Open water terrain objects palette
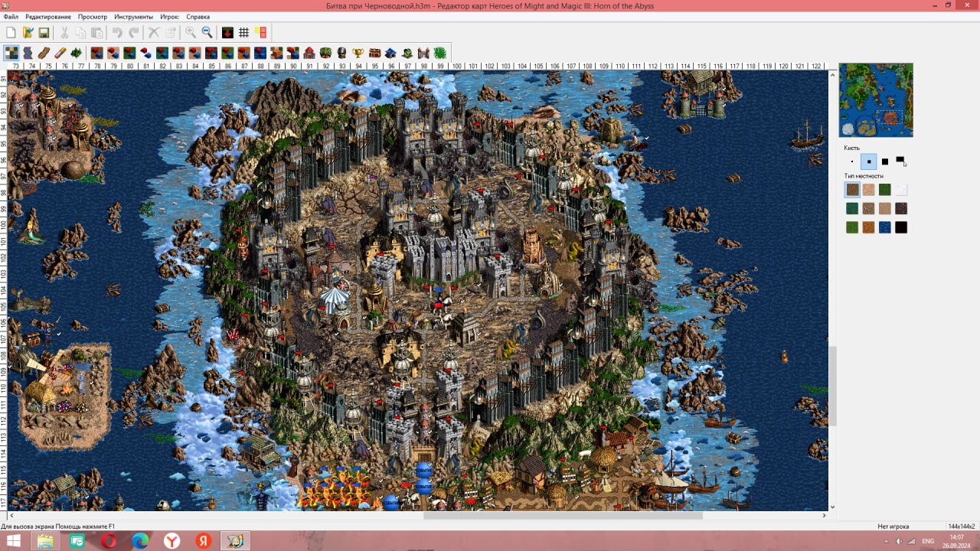Image resolution: width=980 pixels, height=551 pixels. [260, 53]
